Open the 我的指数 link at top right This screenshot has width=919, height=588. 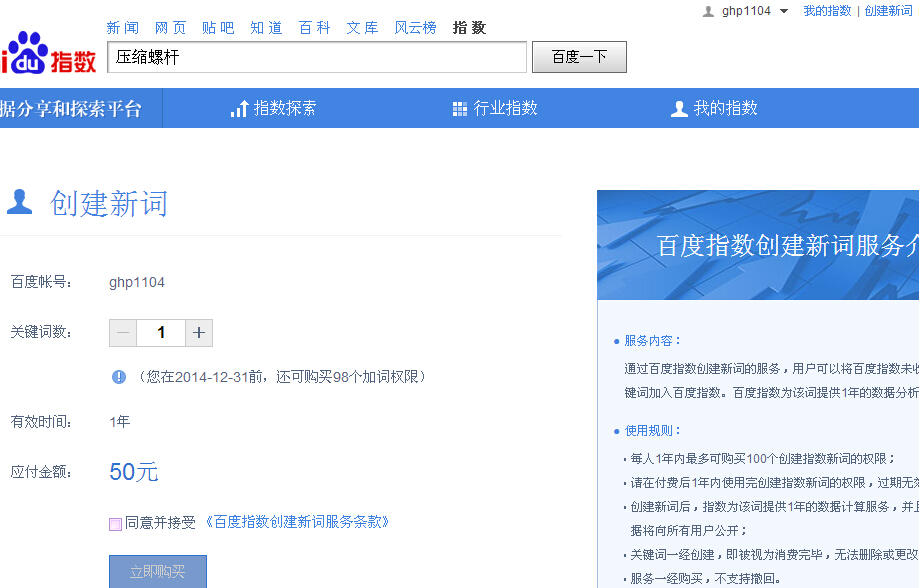[x=827, y=11]
